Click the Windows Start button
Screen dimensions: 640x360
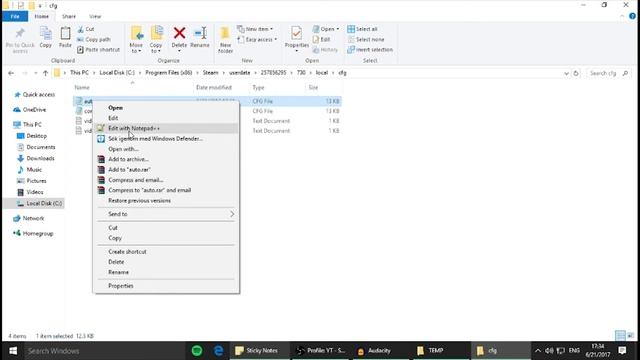pyautogui.click(x=13, y=351)
